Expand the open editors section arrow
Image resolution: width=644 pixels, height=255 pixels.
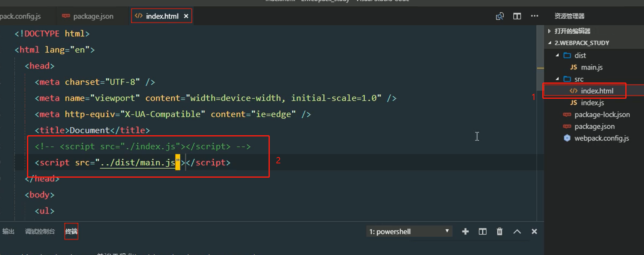[549, 31]
